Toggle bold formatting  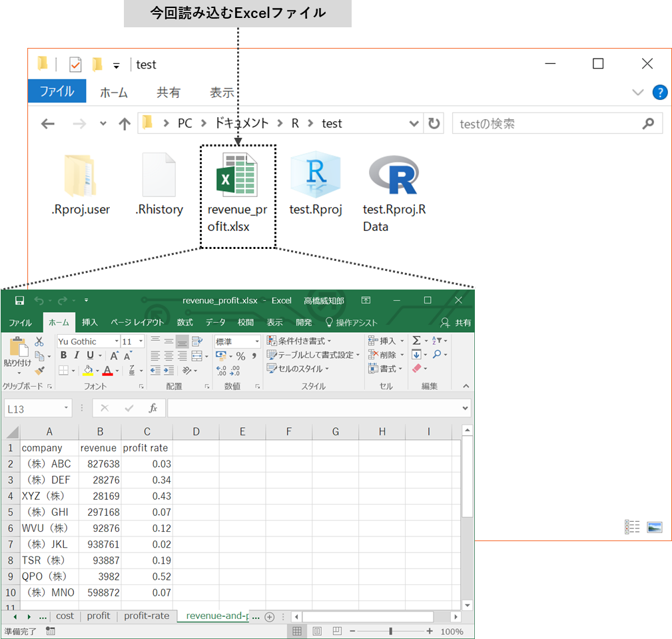pos(64,355)
